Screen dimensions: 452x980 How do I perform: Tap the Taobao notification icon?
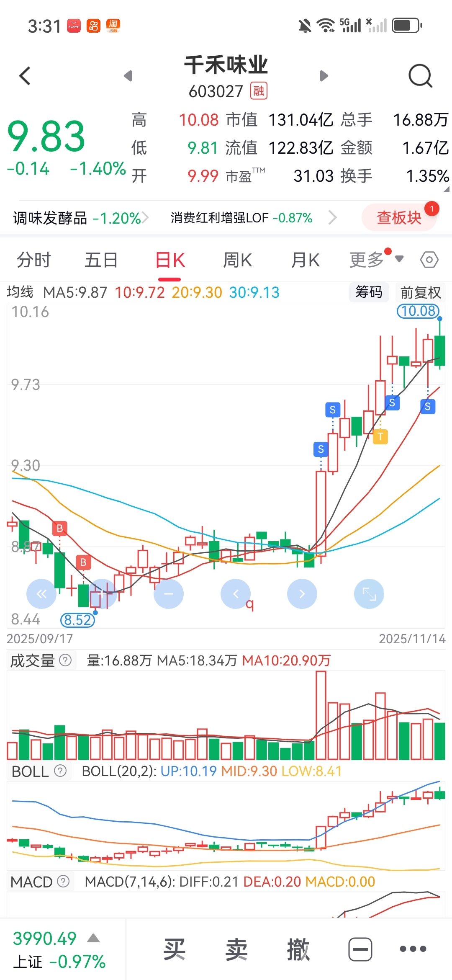click(113, 26)
